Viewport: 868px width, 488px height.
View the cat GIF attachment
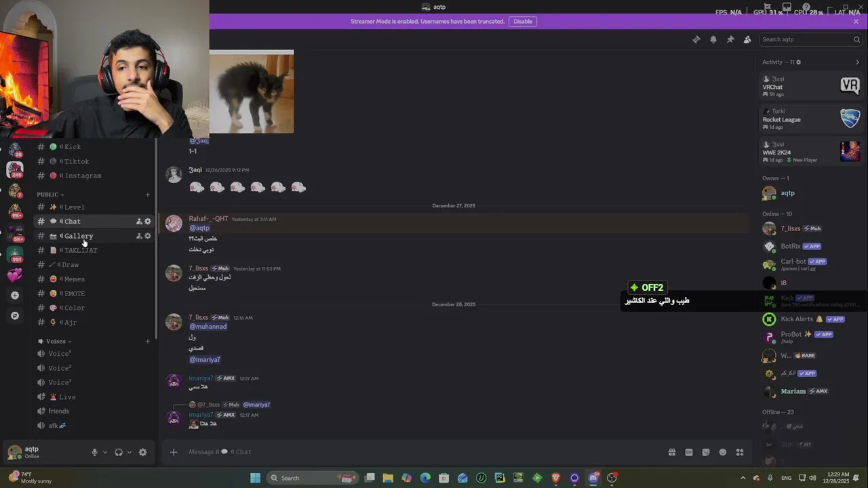click(252, 91)
